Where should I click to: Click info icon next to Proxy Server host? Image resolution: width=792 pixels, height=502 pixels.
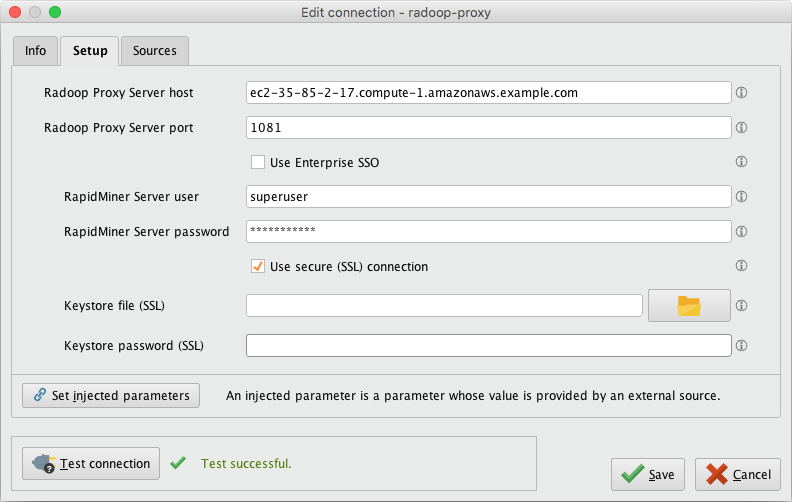pyautogui.click(x=742, y=93)
